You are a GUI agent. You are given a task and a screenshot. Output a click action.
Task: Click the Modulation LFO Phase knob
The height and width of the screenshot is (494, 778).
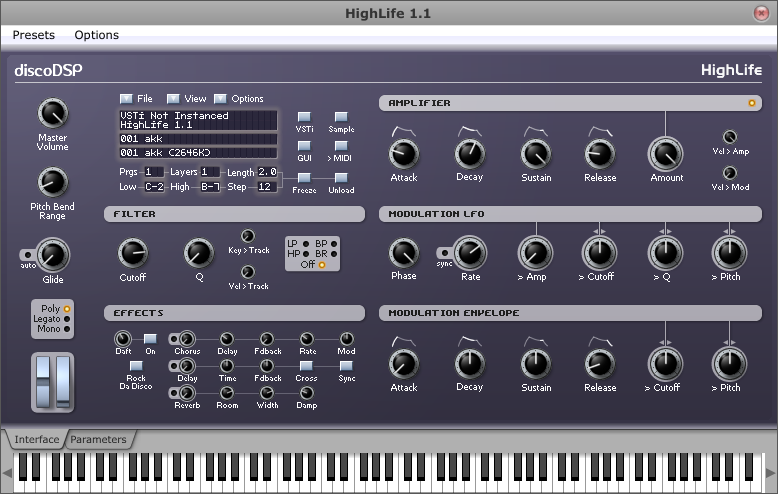[x=403, y=252]
